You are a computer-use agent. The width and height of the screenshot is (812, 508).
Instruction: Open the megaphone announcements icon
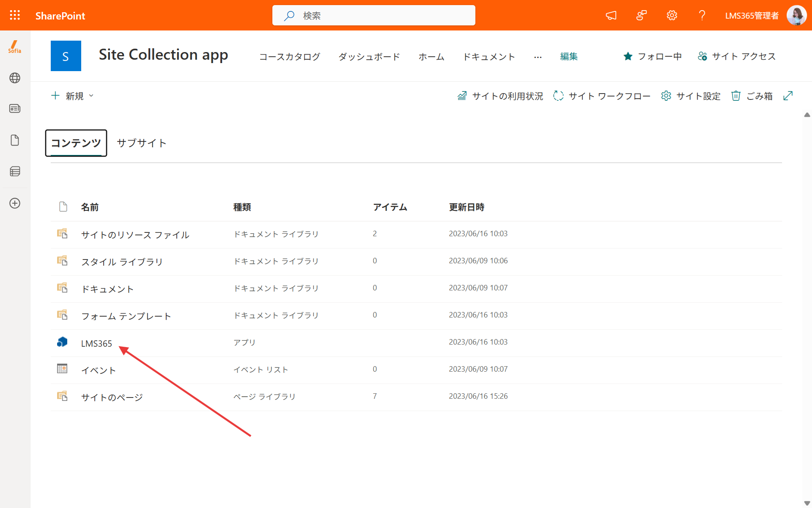click(611, 16)
